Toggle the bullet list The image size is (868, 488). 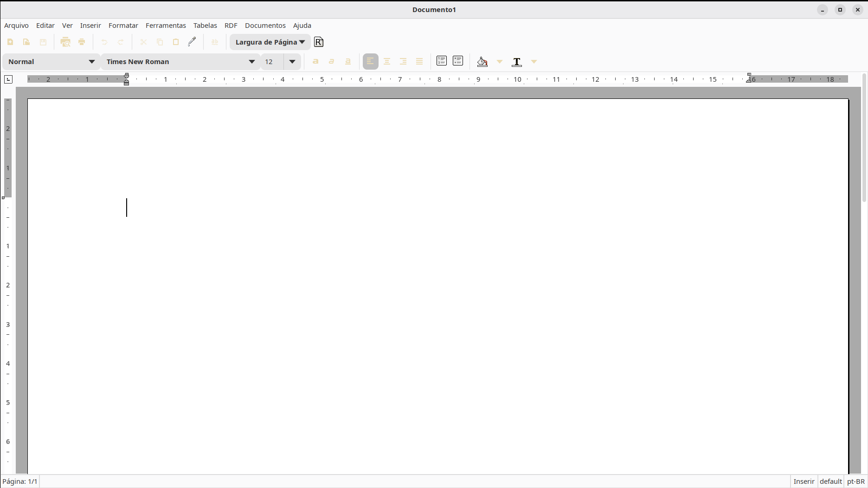458,61
